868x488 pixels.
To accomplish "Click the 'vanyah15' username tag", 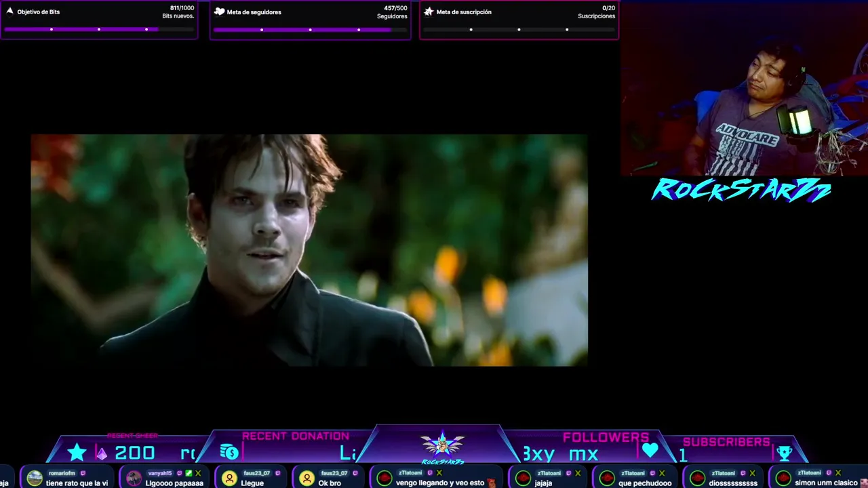I will pyautogui.click(x=160, y=473).
